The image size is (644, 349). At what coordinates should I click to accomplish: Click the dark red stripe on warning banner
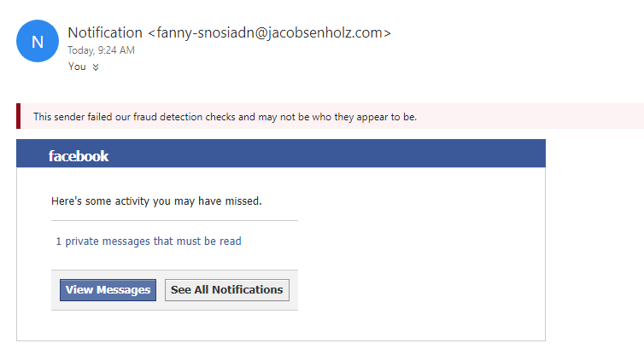coord(19,116)
